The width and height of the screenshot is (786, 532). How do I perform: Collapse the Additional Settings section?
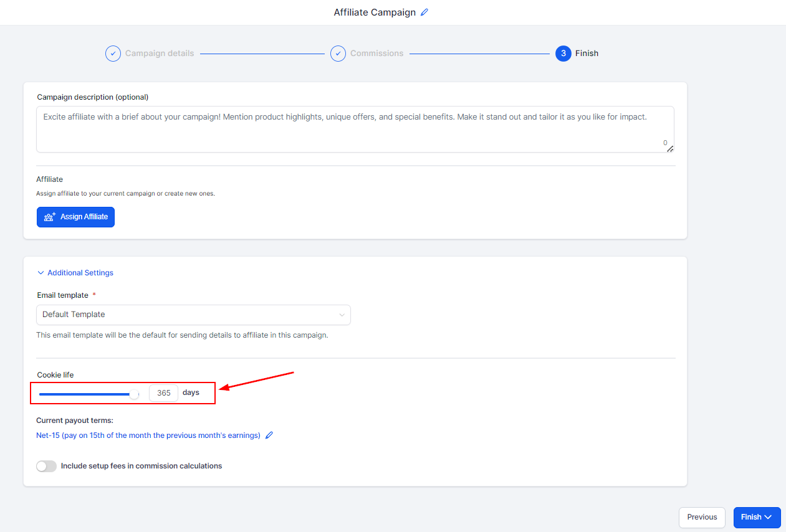pos(75,273)
